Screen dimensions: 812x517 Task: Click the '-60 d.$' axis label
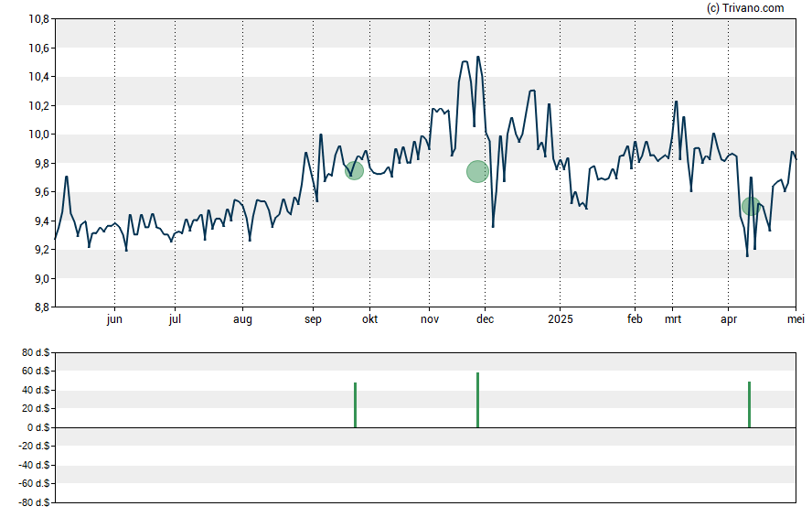34,483
